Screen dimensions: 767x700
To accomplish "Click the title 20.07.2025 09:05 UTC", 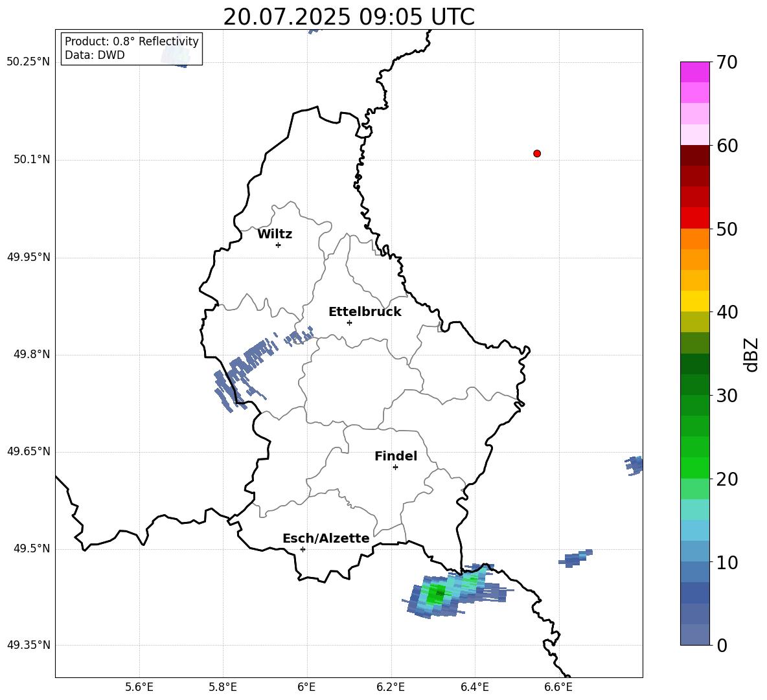I will point(349,17).
